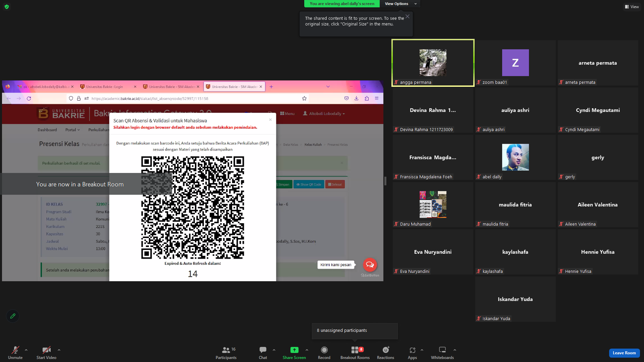Click the browser forward arrow

pyautogui.click(x=19, y=99)
